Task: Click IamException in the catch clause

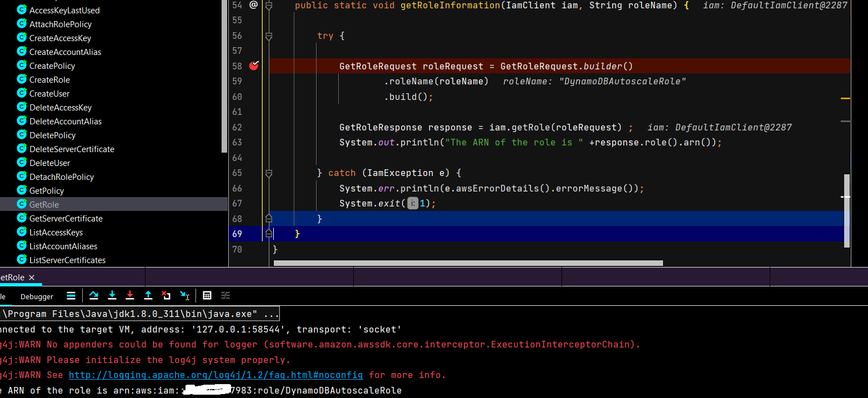Action: coord(400,173)
